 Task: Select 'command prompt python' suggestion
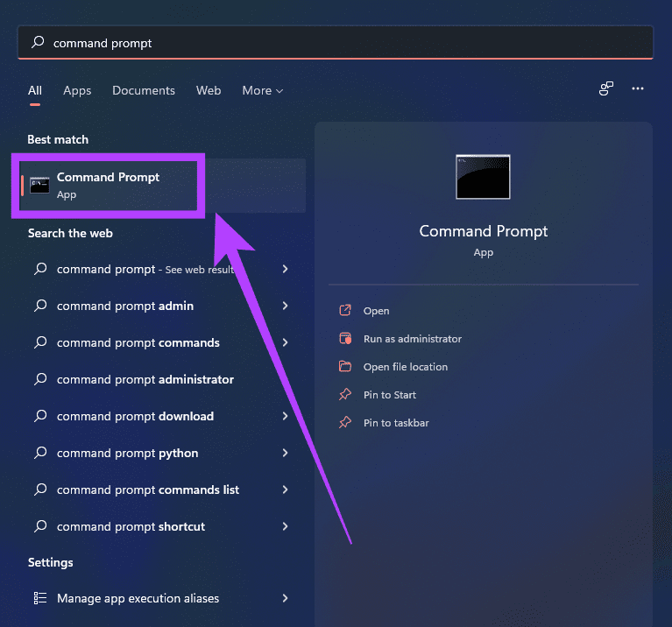(127, 453)
